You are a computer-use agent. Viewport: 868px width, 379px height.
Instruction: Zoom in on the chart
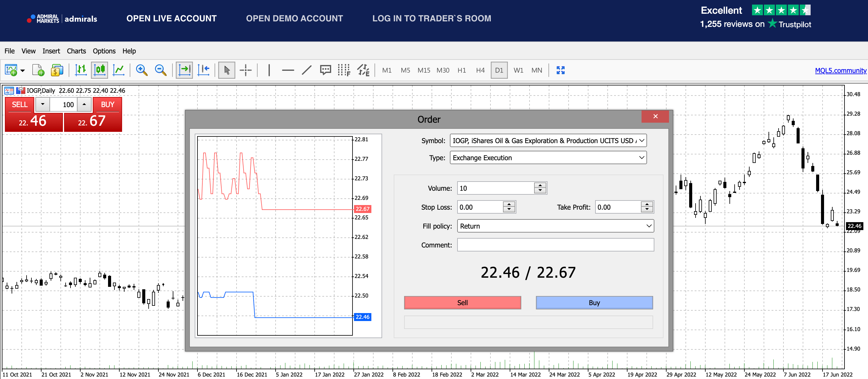point(142,70)
